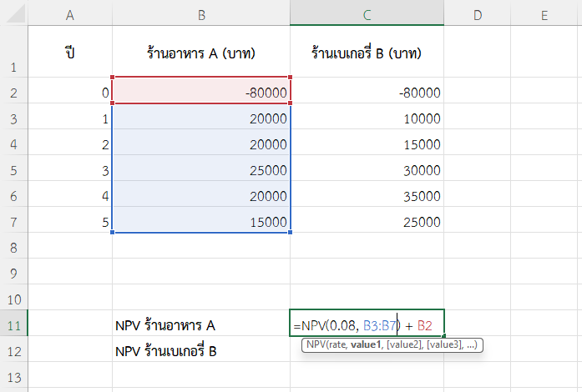Click cell B3 with 20000
This screenshot has width=582, height=392.
(x=201, y=116)
